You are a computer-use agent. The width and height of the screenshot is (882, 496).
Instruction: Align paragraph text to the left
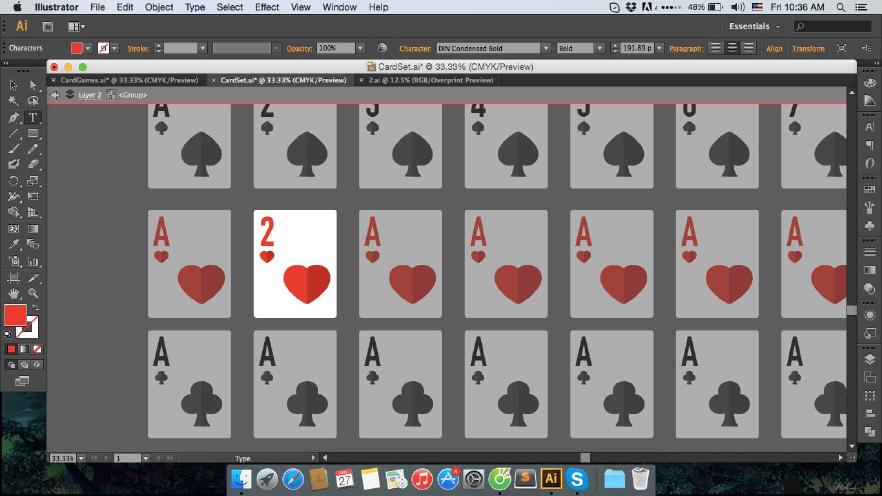click(x=716, y=48)
